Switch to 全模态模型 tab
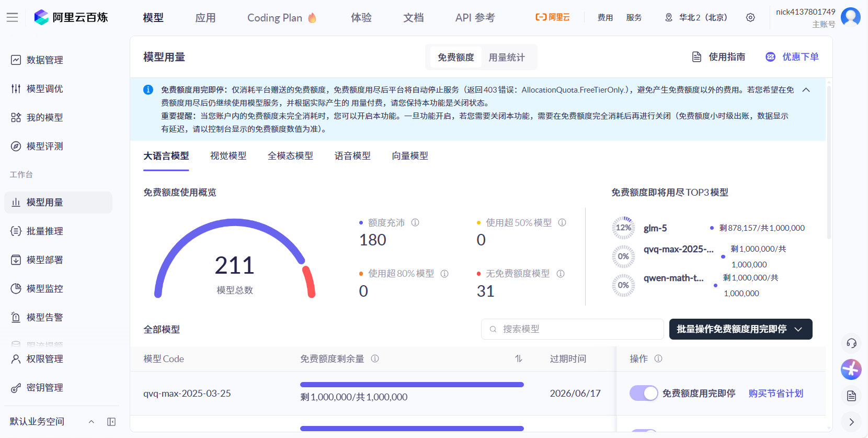This screenshot has height=438, width=868. (x=291, y=156)
